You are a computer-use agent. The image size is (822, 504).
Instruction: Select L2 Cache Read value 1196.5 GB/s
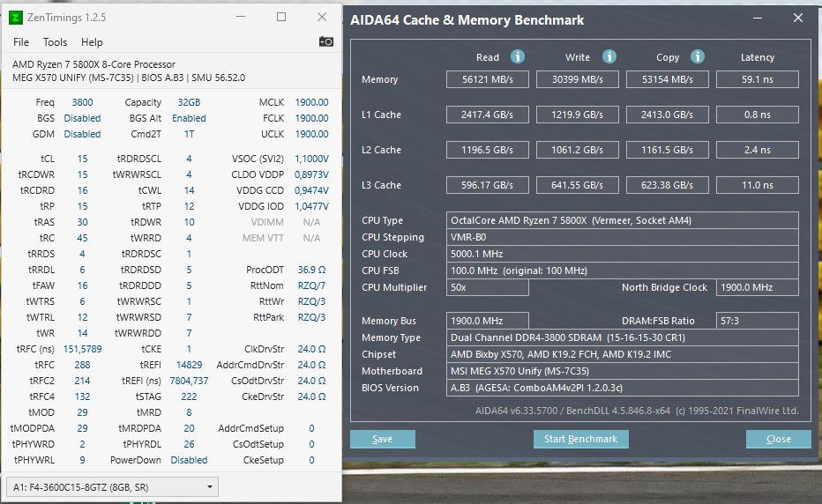pos(488,150)
